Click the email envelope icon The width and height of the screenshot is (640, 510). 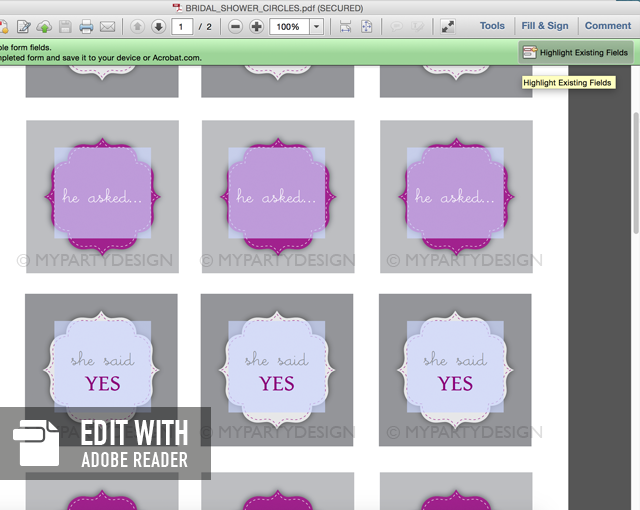click(108, 26)
